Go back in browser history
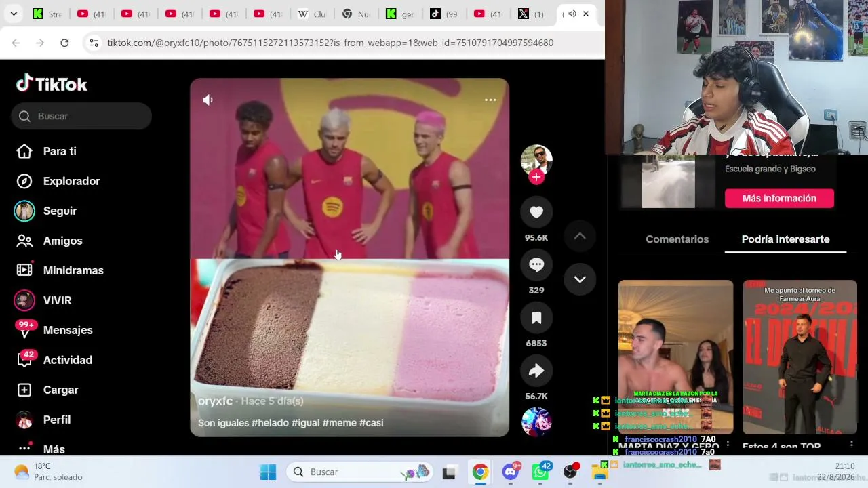The height and width of the screenshot is (488, 868). [16, 43]
